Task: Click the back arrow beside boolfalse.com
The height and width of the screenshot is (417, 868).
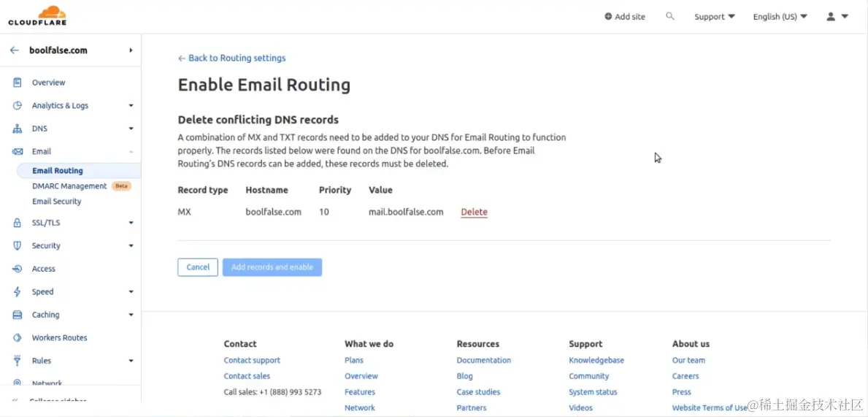Action: tap(15, 50)
